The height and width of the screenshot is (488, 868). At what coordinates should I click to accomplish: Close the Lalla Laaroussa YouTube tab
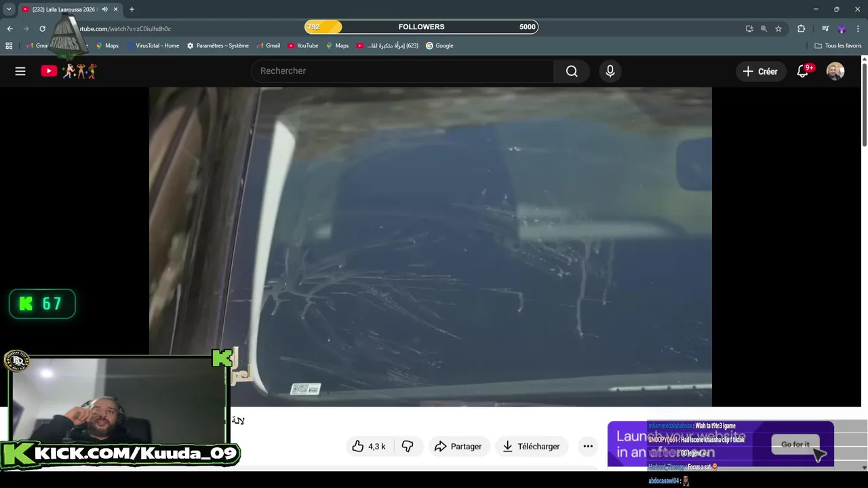pos(115,9)
